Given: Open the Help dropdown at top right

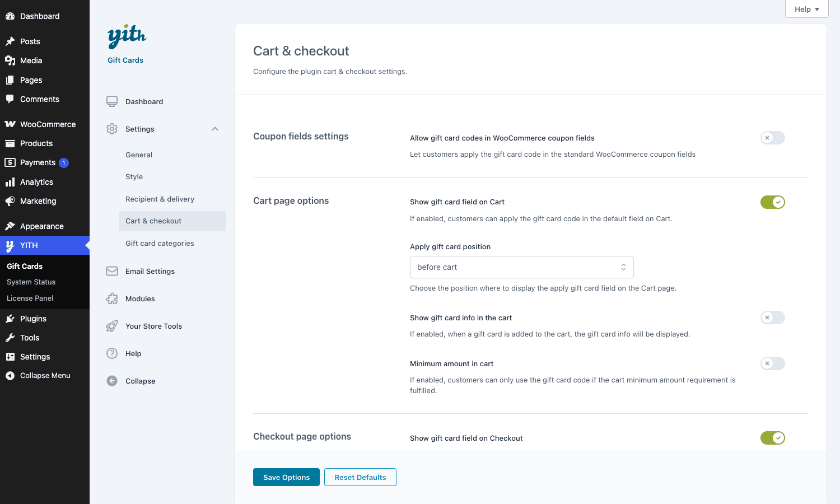Looking at the screenshot, I should (x=807, y=9).
